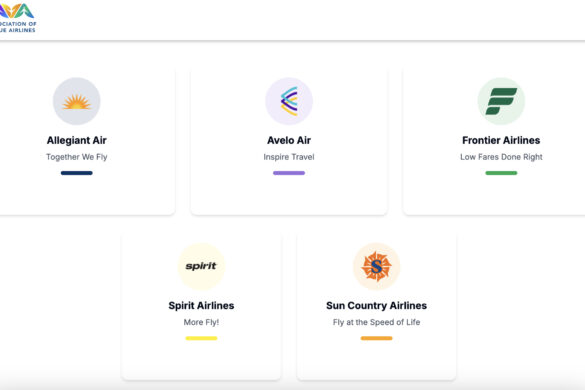Click the Frontier Airlines green F logo
585x390 pixels.
click(x=501, y=101)
